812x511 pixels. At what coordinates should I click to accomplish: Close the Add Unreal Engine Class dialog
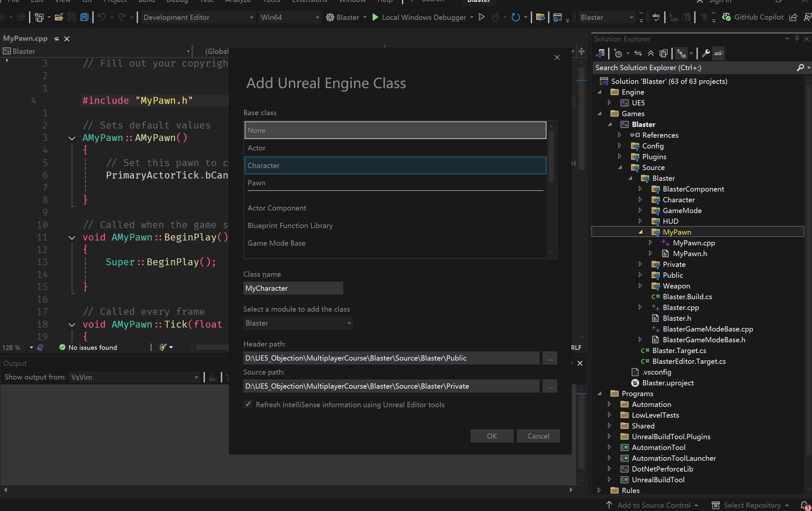pyautogui.click(x=557, y=58)
